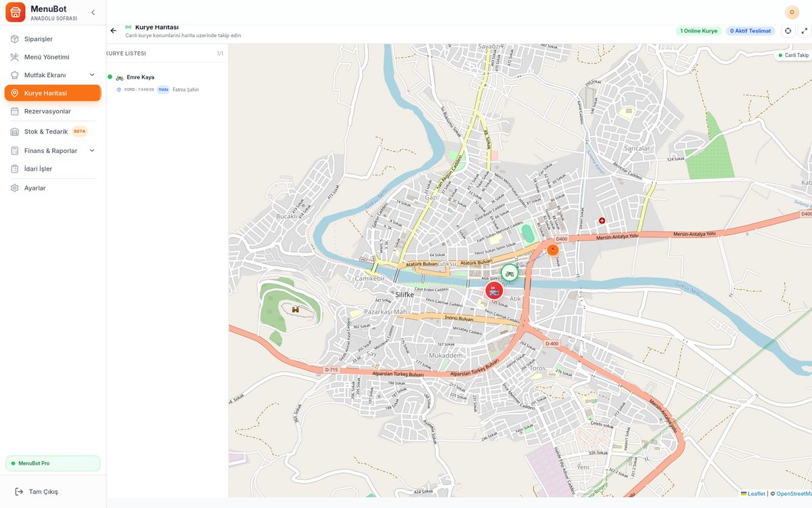Click the Yolda status badge
Viewport: 812px width, 508px height.
163,89
